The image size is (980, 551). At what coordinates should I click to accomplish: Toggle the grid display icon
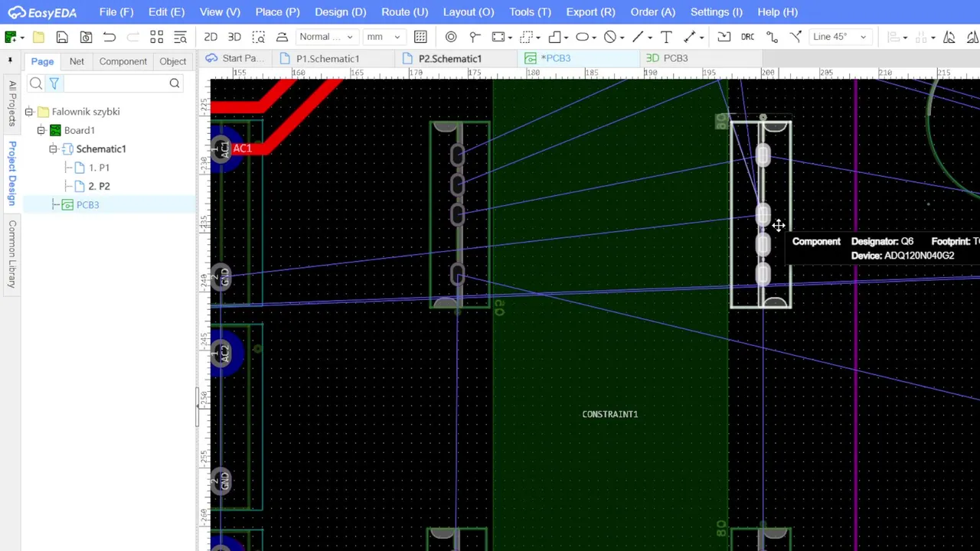coord(420,37)
